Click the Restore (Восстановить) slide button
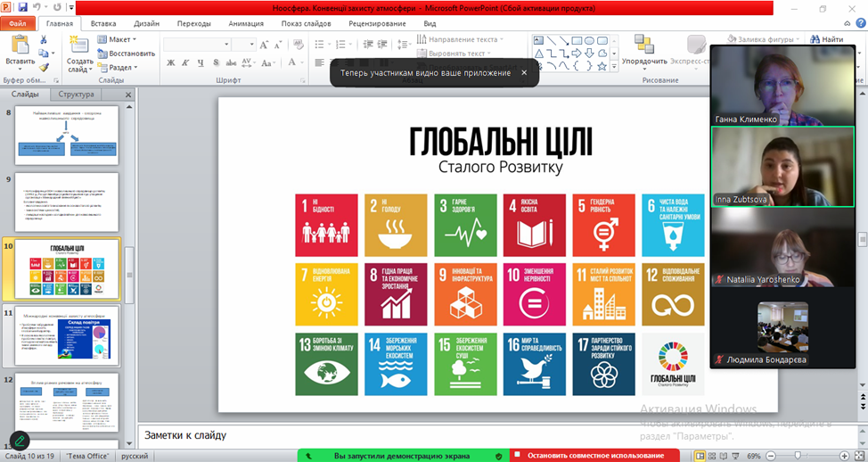Screen dimensions: 868x462 pyautogui.click(x=126, y=54)
